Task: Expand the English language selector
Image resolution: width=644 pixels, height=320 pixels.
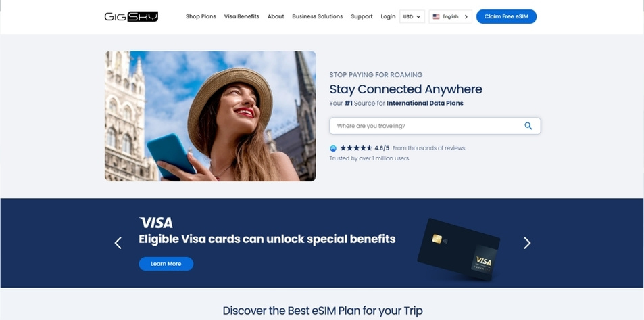Action: click(451, 16)
